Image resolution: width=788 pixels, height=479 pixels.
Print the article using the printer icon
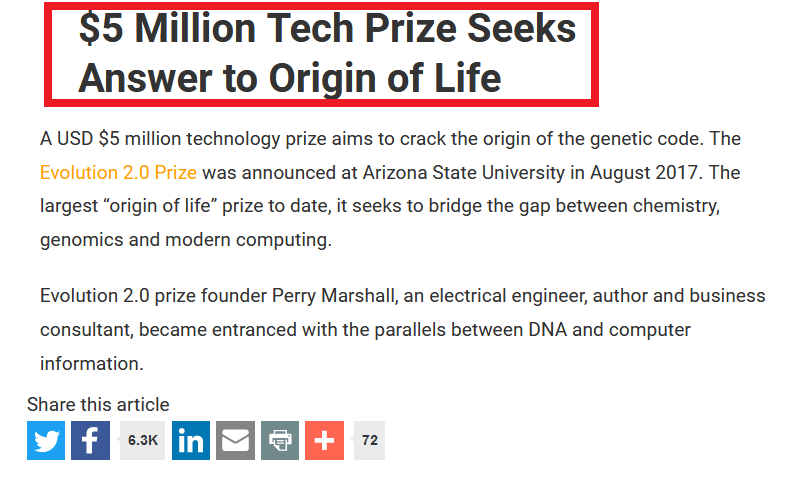(x=280, y=440)
